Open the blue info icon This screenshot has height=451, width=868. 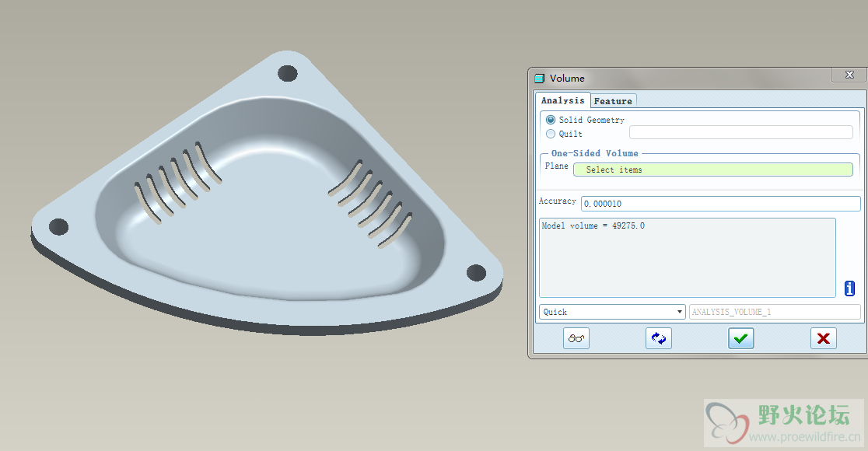click(x=850, y=288)
